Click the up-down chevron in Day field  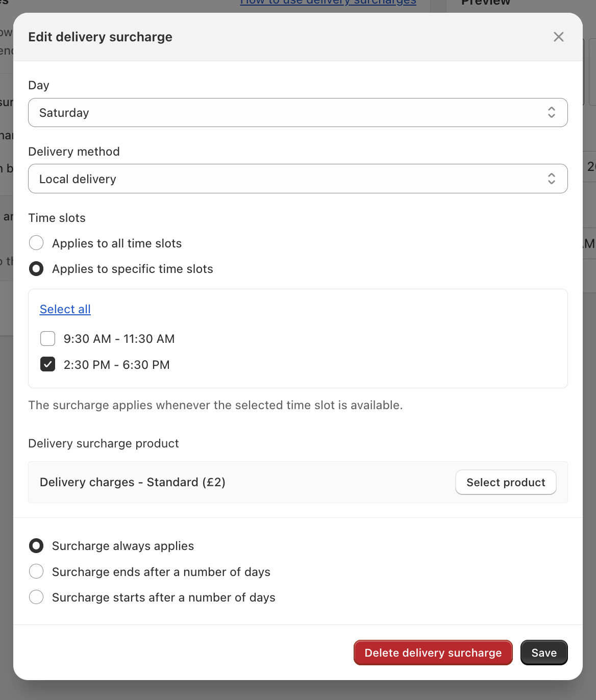552,112
